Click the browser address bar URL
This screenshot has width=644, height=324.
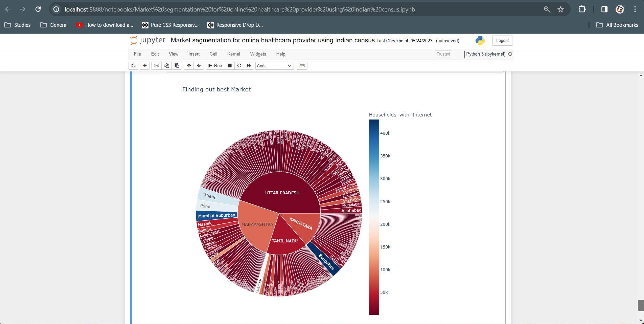(x=240, y=9)
